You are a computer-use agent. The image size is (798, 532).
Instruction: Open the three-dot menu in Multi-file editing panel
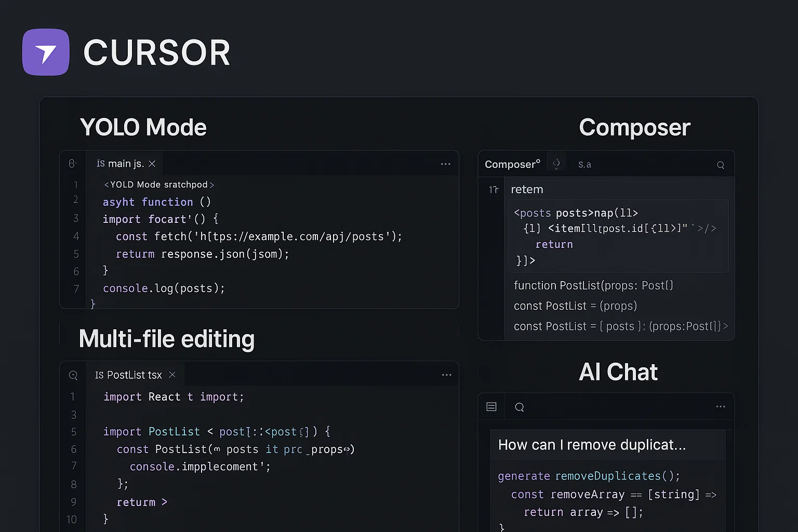(x=447, y=375)
